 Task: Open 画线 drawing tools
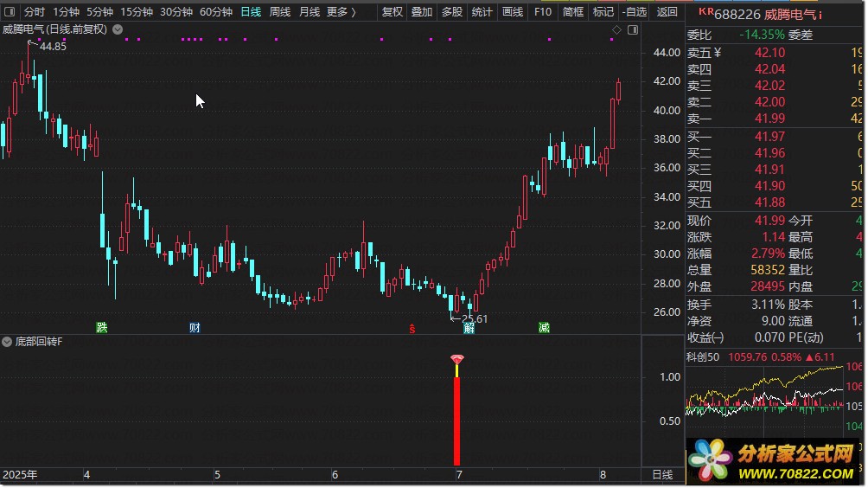[512, 11]
